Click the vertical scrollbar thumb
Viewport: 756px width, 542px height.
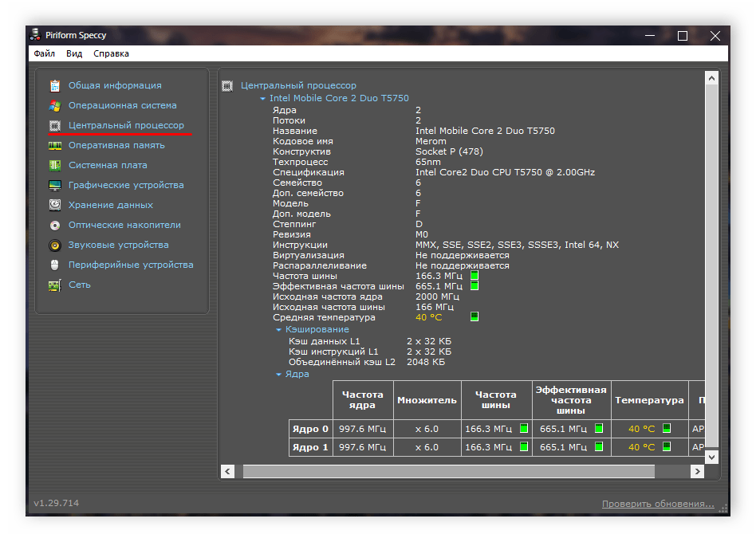click(711, 266)
